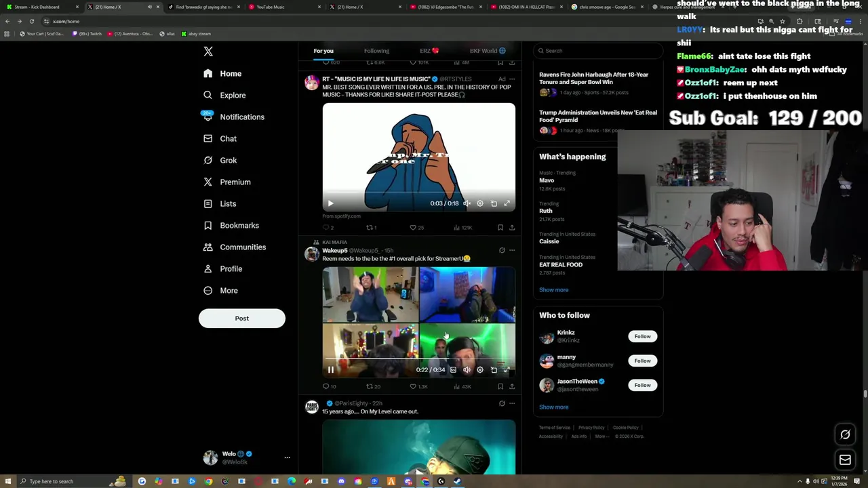Open the Home page in the sidebar
Image resolution: width=868 pixels, height=488 pixels.
pos(222,73)
